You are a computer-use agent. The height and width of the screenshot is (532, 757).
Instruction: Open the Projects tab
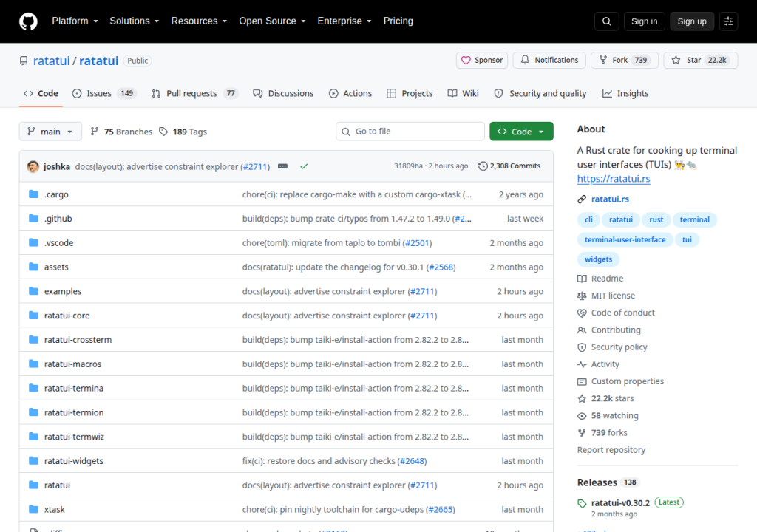click(410, 93)
